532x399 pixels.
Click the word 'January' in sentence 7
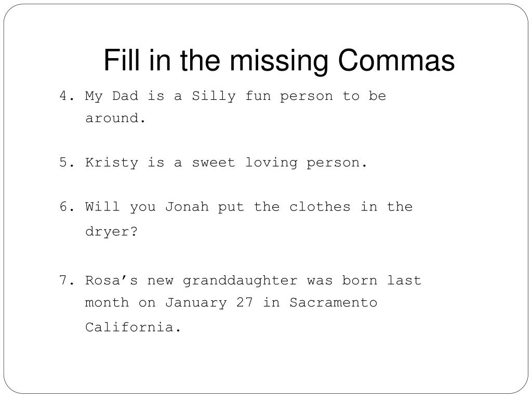click(x=196, y=303)
